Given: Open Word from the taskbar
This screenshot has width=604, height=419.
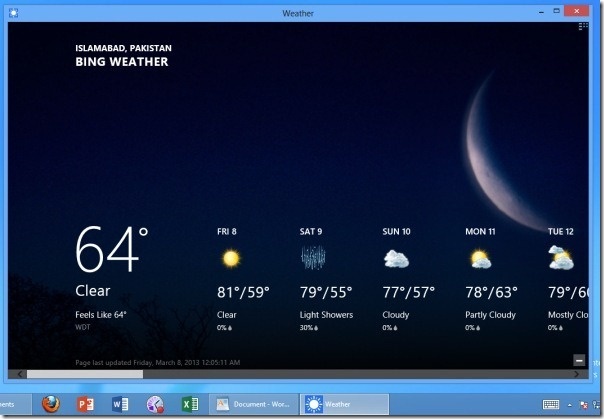Looking at the screenshot, I should (x=120, y=404).
